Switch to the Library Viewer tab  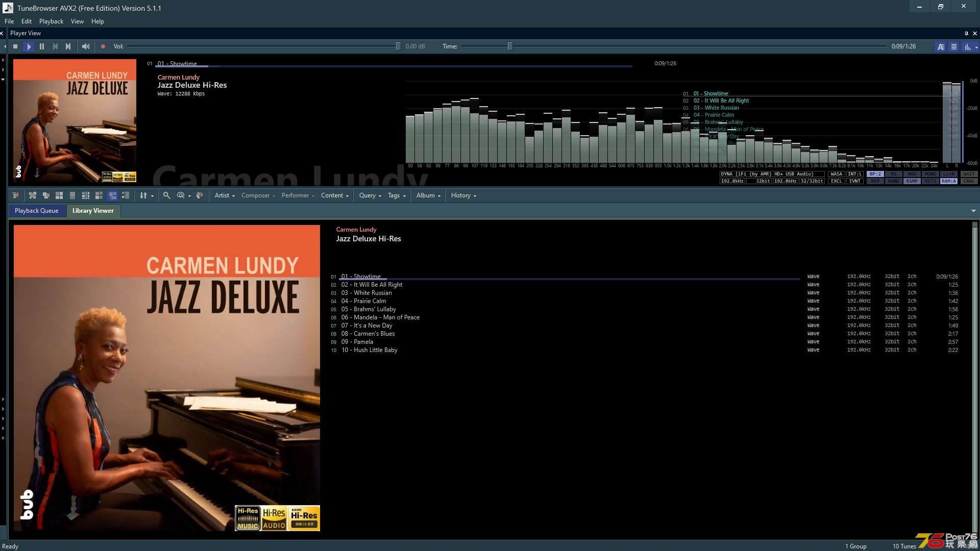point(93,211)
